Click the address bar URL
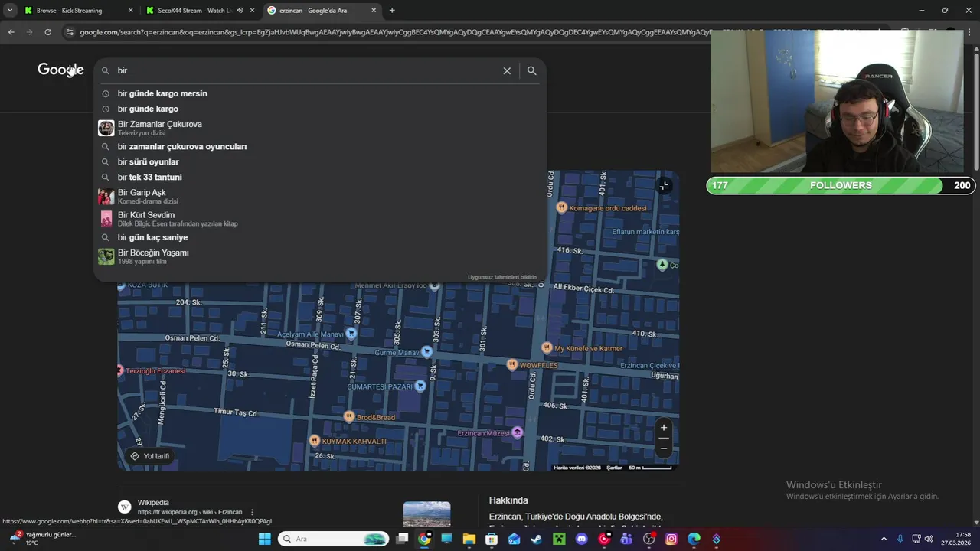 click(394, 32)
